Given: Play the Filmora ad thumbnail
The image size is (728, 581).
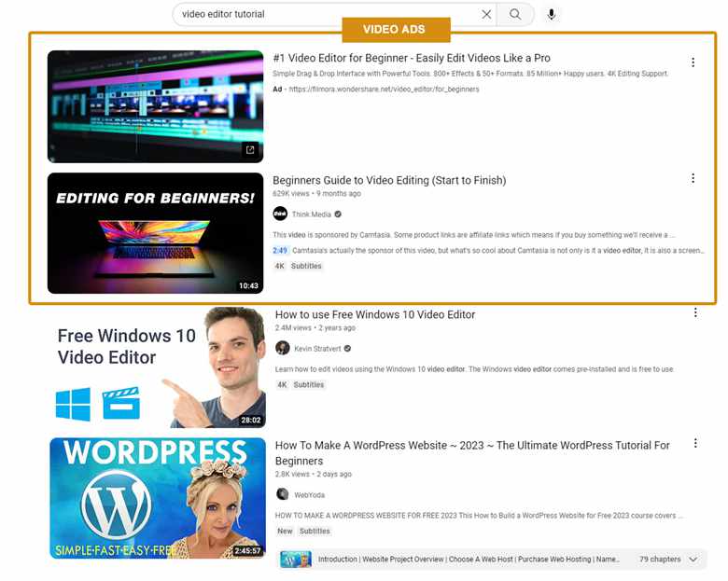Looking at the screenshot, I should [x=155, y=106].
